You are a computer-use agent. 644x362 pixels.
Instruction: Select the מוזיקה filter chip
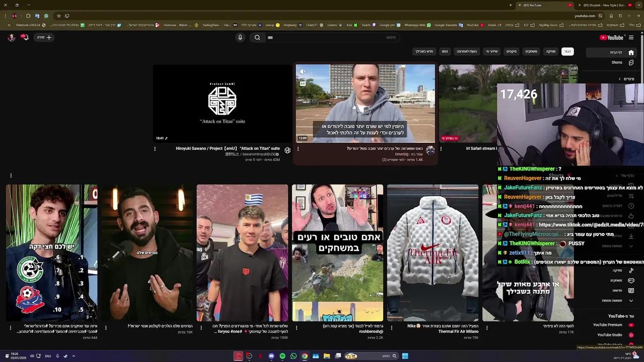[x=551, y=51]
